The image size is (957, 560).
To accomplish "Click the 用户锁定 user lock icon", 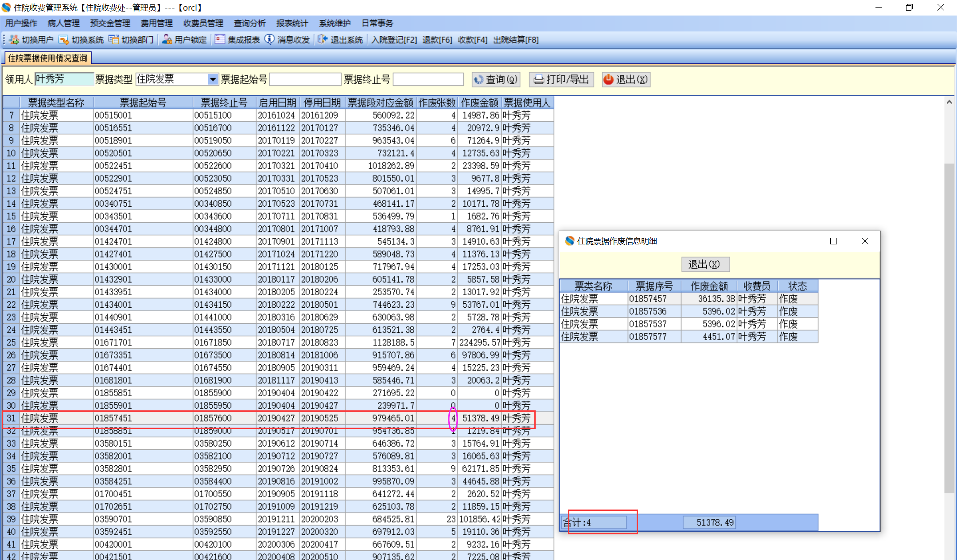I will click(167, 40).
